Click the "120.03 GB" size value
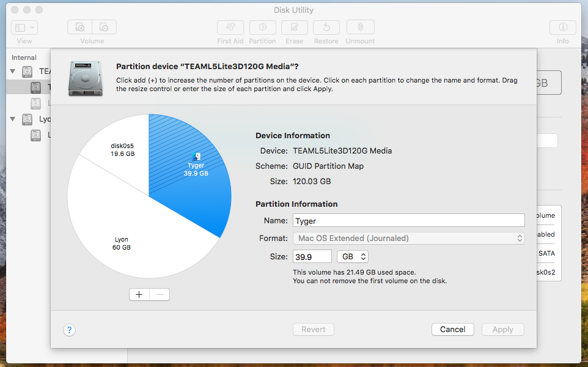 point(312,181)
